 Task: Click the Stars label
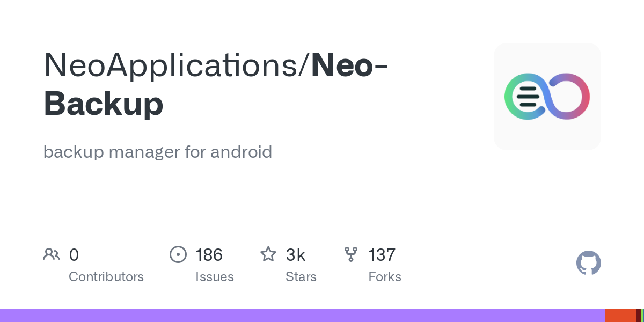(301, 277)
